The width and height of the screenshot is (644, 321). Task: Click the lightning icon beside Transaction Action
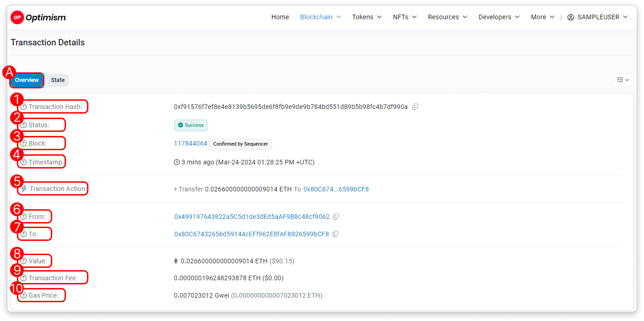24,189
